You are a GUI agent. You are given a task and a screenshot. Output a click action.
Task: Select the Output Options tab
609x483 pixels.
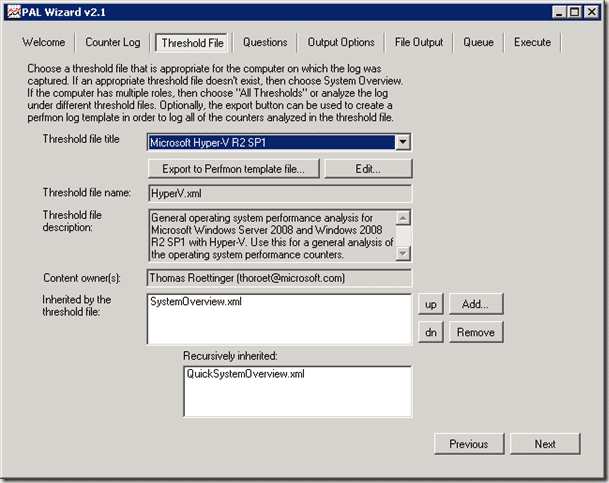pyautogui.click(x=341, y=43)
